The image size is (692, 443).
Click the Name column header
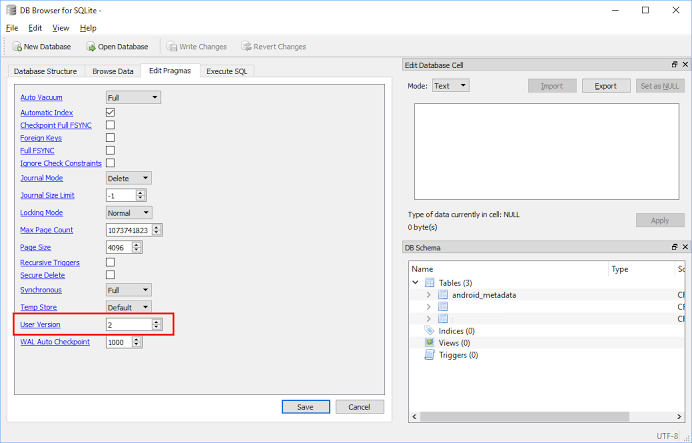[x=509, y=269]
